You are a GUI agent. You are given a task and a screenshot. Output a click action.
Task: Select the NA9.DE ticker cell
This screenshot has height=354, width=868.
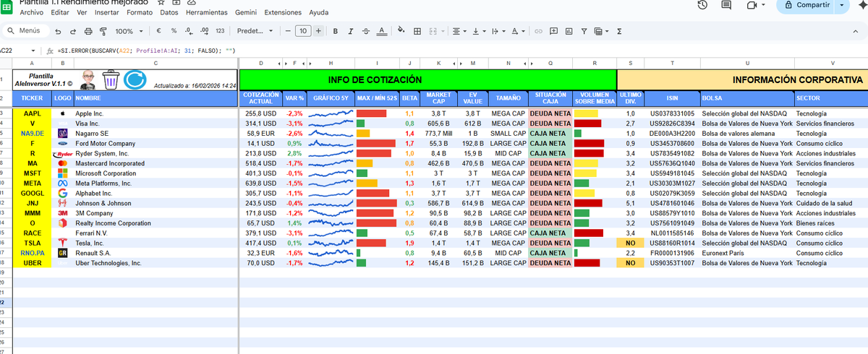pos(33,134)
